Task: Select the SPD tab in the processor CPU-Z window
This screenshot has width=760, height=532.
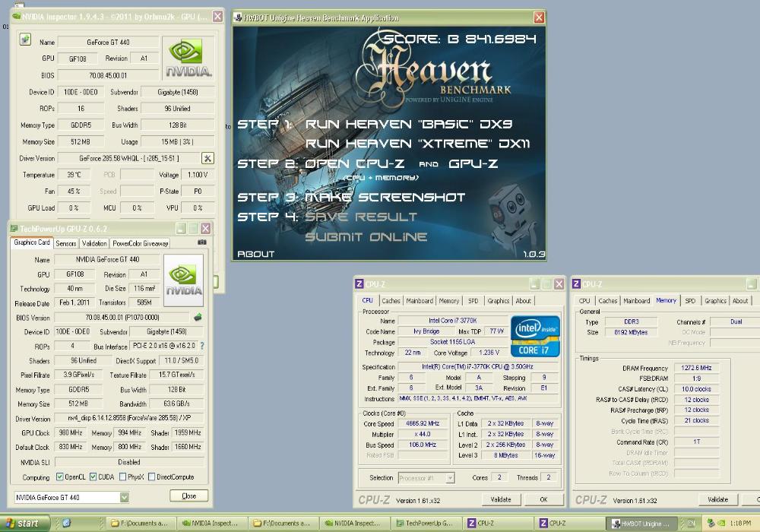Action: [473, 301]
